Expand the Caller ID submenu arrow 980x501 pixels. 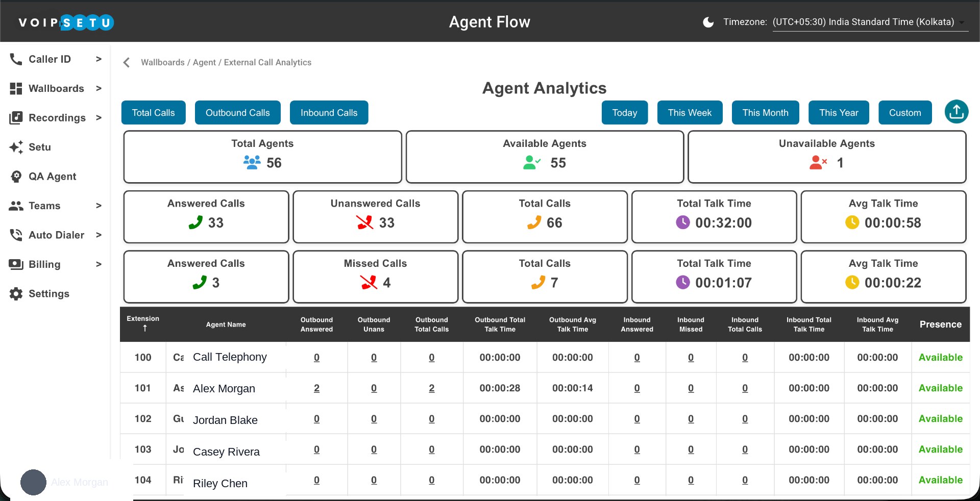coord(99,59)
